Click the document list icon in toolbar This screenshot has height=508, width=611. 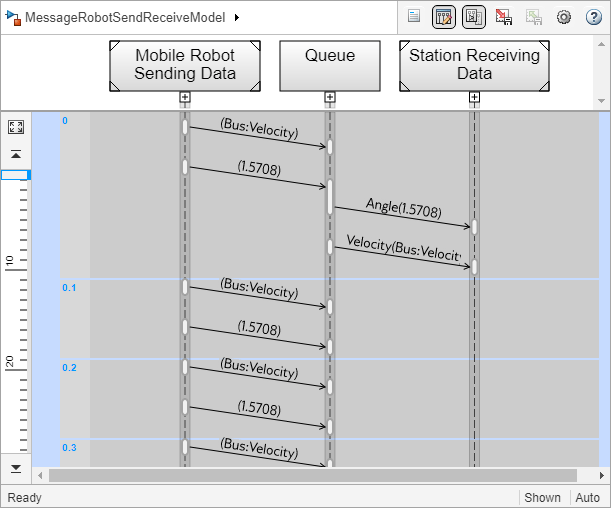414,17
